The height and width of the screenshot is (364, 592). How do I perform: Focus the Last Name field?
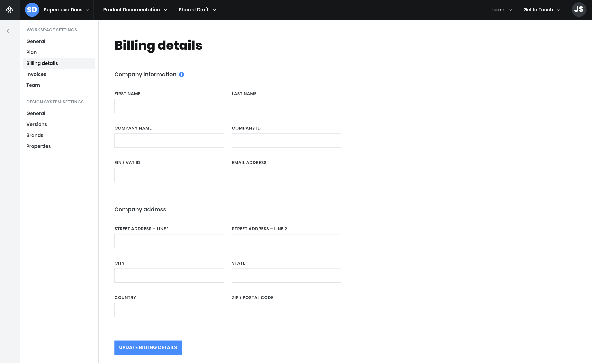point(286,106)
